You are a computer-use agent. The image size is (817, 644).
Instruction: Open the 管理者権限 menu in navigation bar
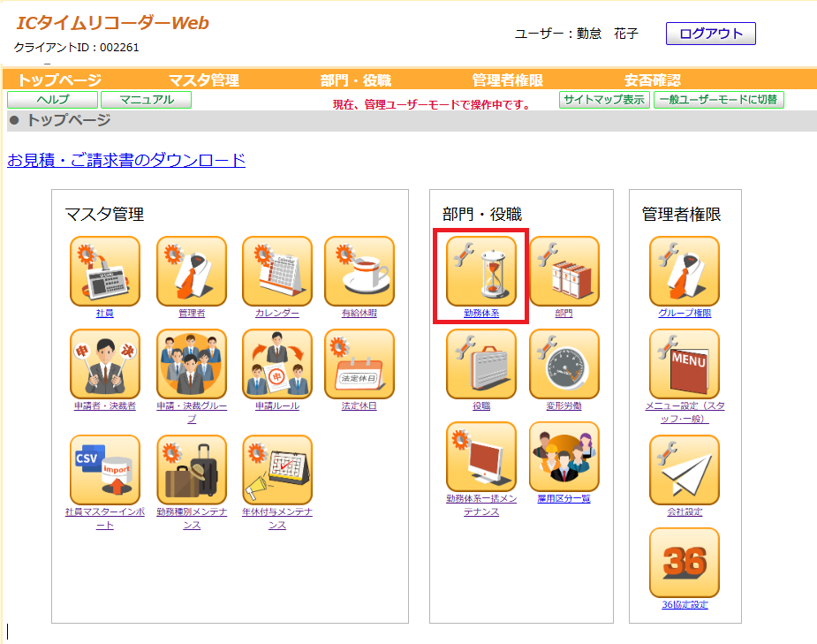click(x=508, y=80)
